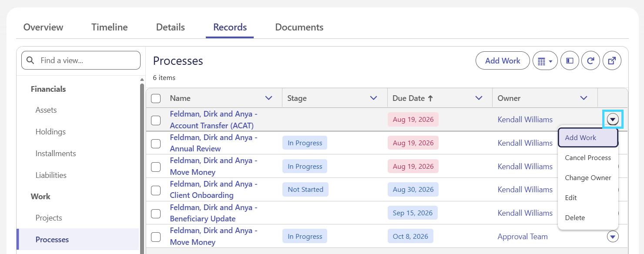
Task: Open the Owner column menu chevron
Action: [x=584, y=98]
